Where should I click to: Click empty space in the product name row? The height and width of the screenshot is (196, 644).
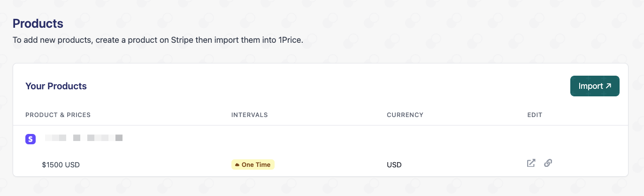coord(329,139)
